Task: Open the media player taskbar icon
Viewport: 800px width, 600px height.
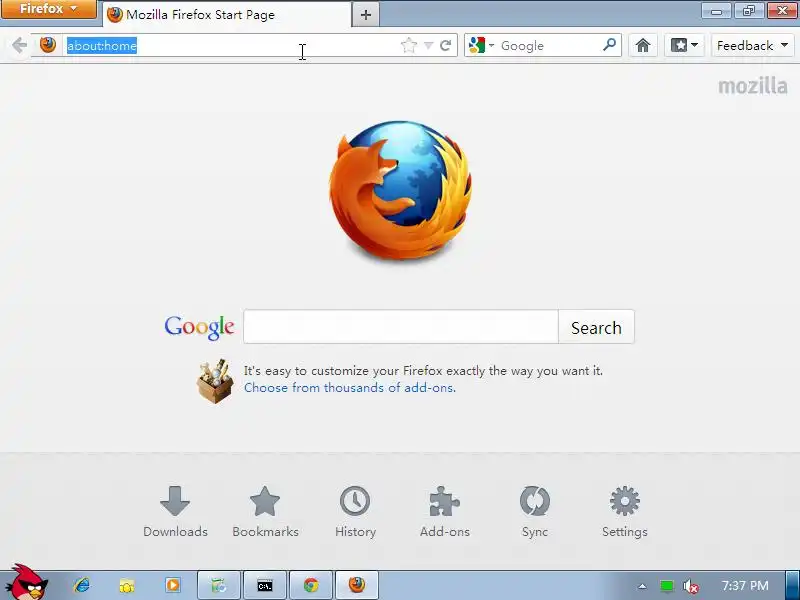Action: [173, 585]
